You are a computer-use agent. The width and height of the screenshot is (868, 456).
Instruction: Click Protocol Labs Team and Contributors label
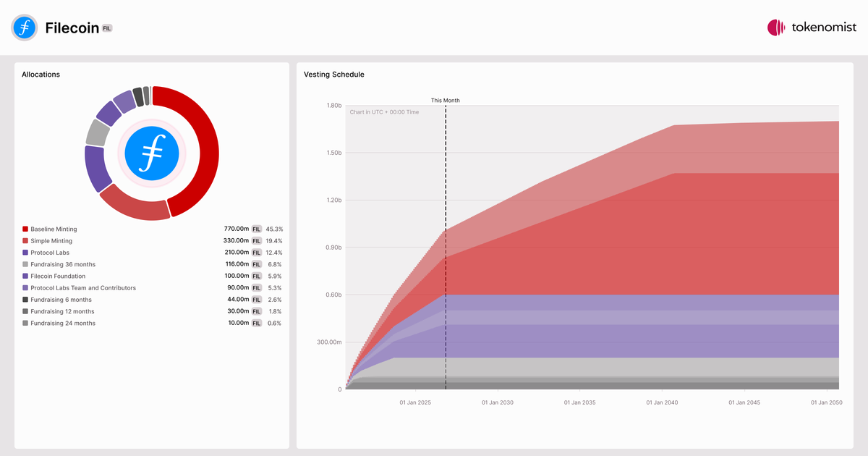(x=83, y=288)
